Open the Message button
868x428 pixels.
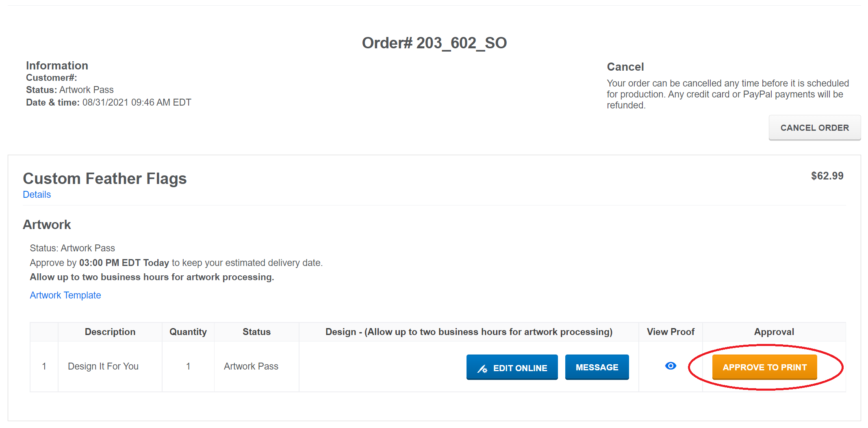click(597, 367)
